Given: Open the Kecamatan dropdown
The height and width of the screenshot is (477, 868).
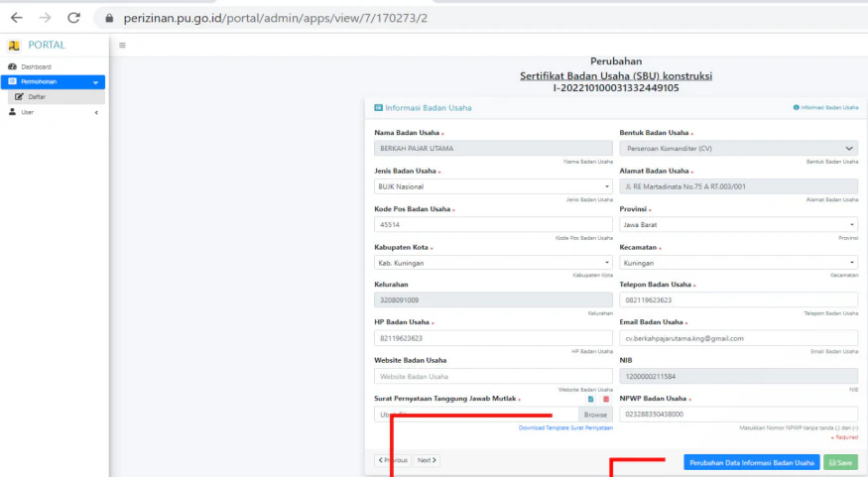Looking at the screenshot, I should (738, 263).
